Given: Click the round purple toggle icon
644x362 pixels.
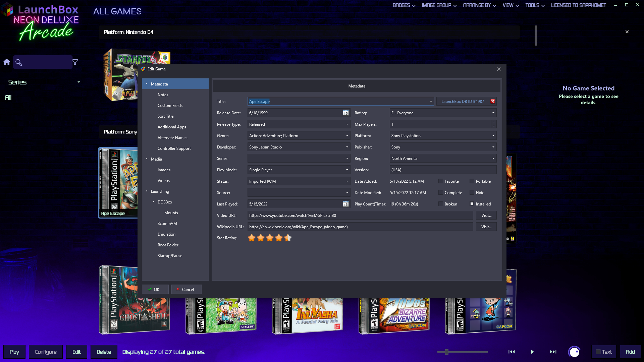Looking at the screenshot, I should point(574,352).
